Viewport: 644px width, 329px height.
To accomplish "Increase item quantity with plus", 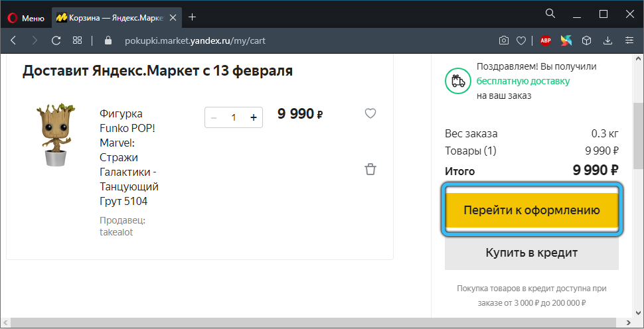I will (254, 117).
